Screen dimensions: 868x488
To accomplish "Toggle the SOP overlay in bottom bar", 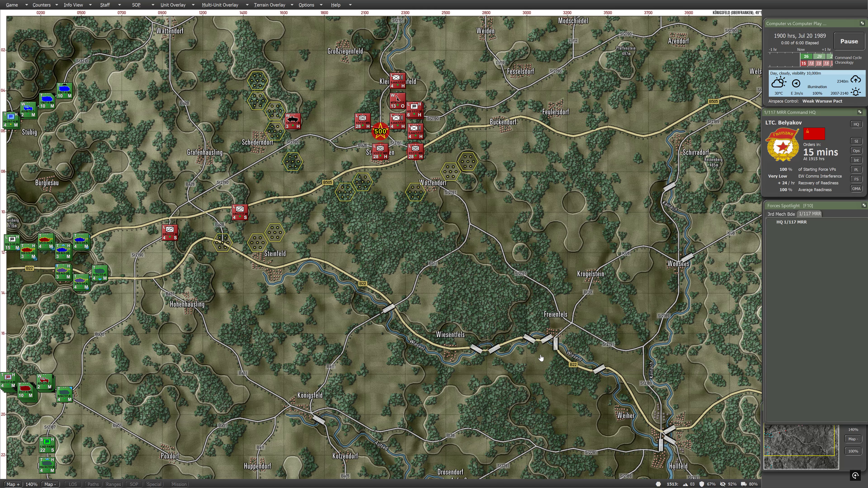I will point(134,484).
